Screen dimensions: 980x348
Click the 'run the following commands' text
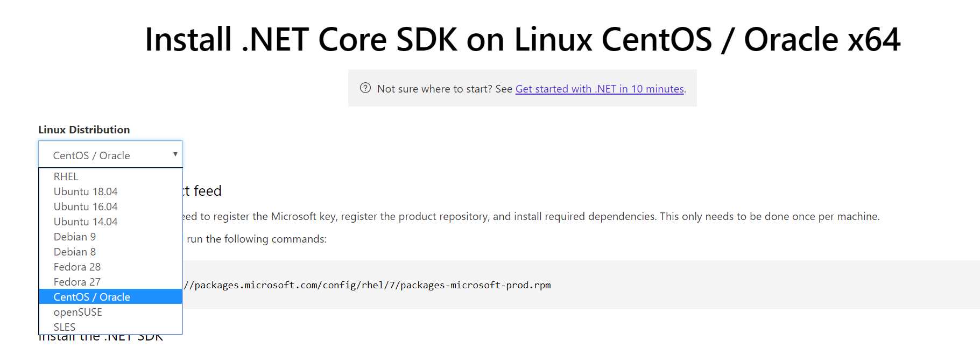tap(257, 239)
